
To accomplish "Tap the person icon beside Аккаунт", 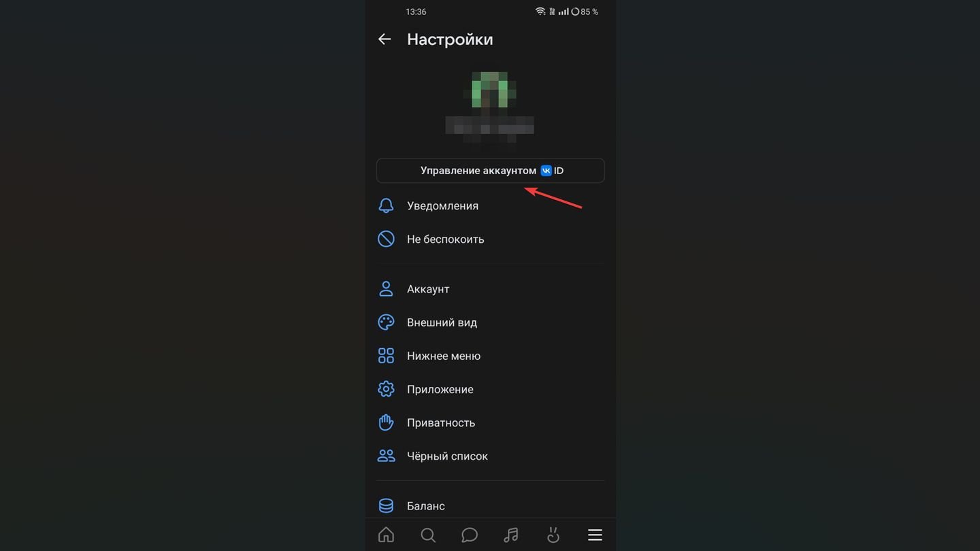I will 386,288.
